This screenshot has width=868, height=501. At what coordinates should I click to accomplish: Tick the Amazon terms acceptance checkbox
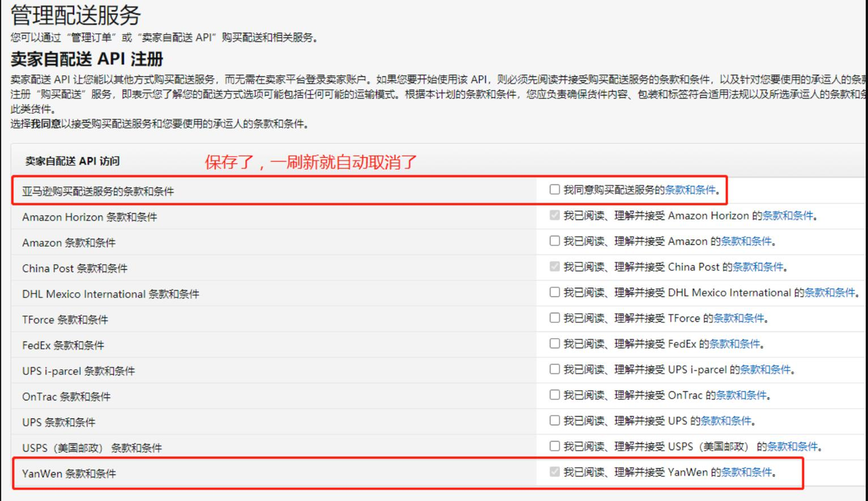pos(555,241)
